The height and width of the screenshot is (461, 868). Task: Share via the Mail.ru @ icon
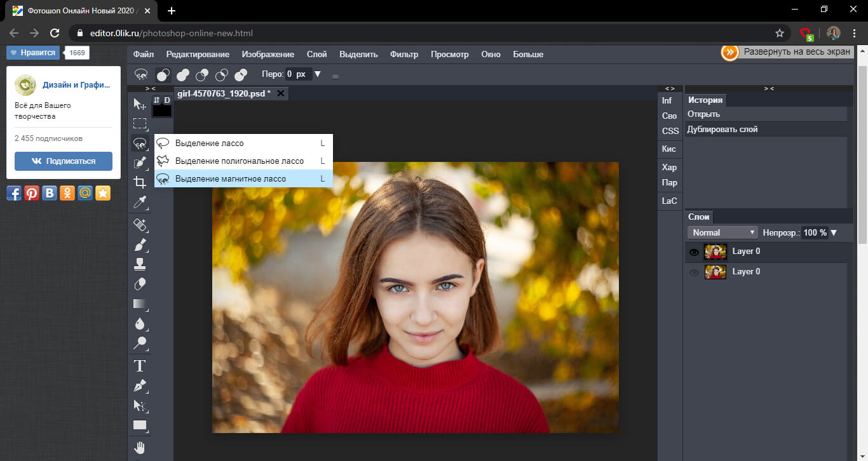tap(85, 193)
